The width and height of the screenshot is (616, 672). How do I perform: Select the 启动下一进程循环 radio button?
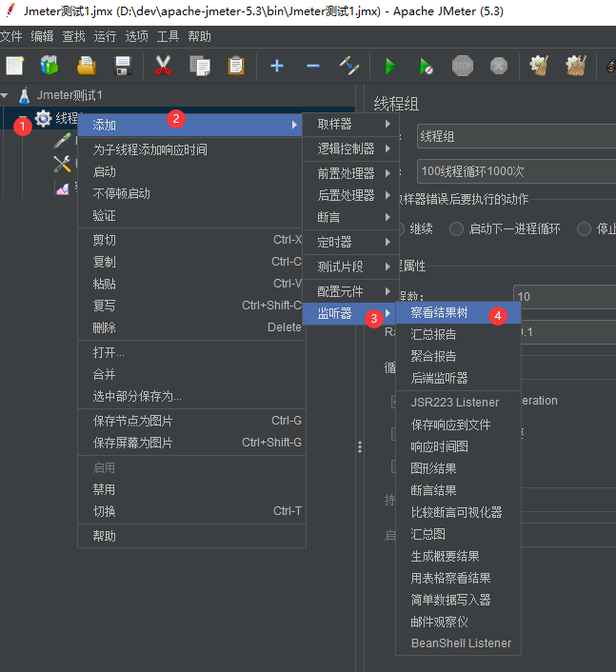(x=457, y=228)
